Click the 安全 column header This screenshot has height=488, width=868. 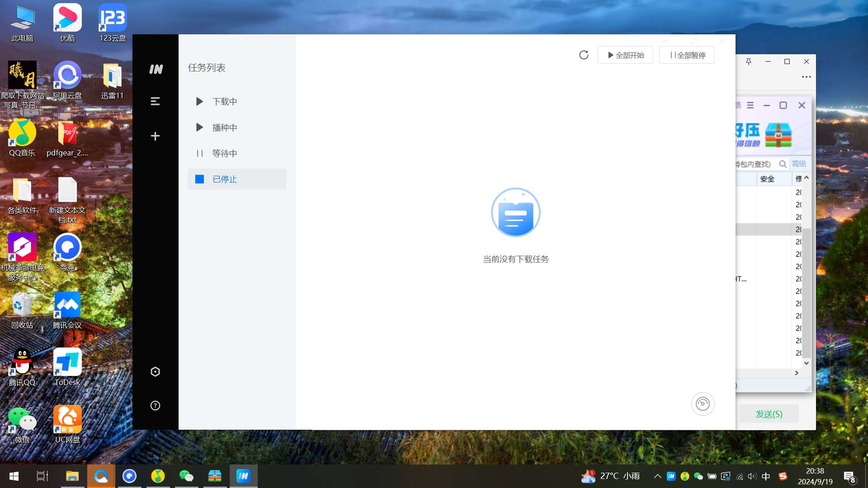click(774, 179)
